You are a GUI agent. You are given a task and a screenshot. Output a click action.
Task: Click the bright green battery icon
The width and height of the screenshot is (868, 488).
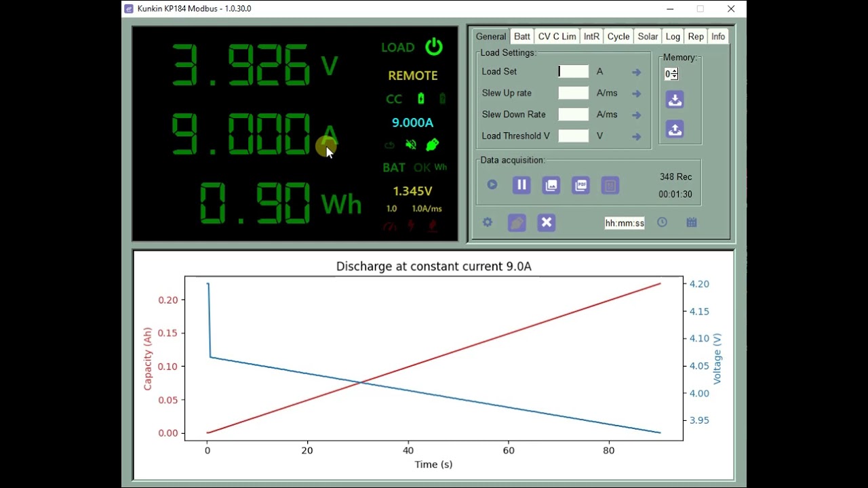[421, 98]
